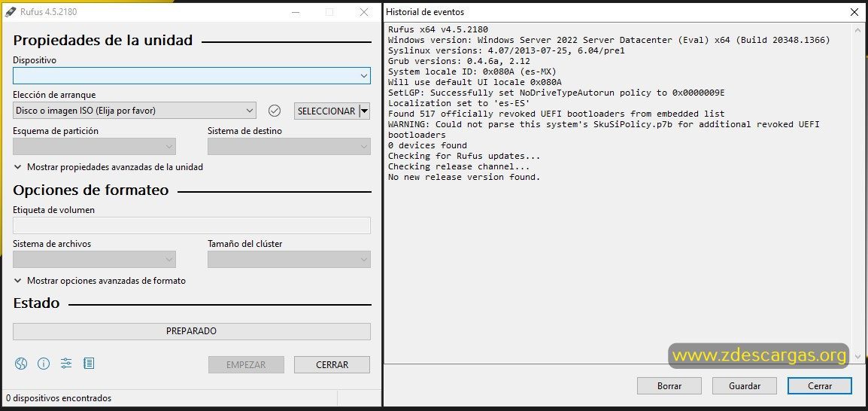Click the CERRAR button in Rufus
The width and height of the screenshot is (868, 411).
(x=332, y=365)
